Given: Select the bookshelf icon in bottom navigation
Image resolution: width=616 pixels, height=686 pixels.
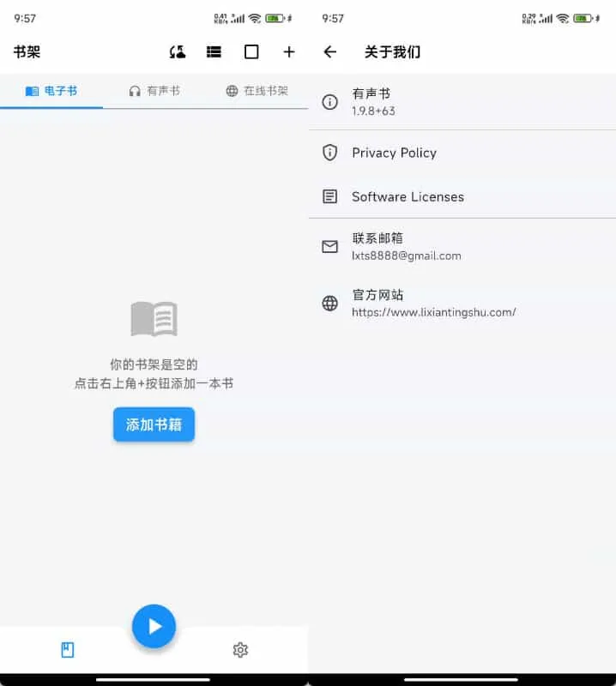Looking at the screenshot, I should click(68, 650).
